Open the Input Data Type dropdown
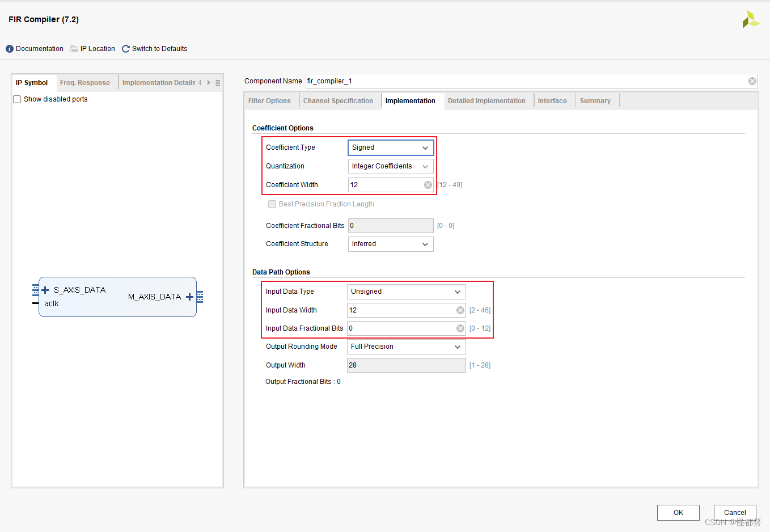Image resolution: width=770 pixels, height=532 pixels. (x=407, y=292)
